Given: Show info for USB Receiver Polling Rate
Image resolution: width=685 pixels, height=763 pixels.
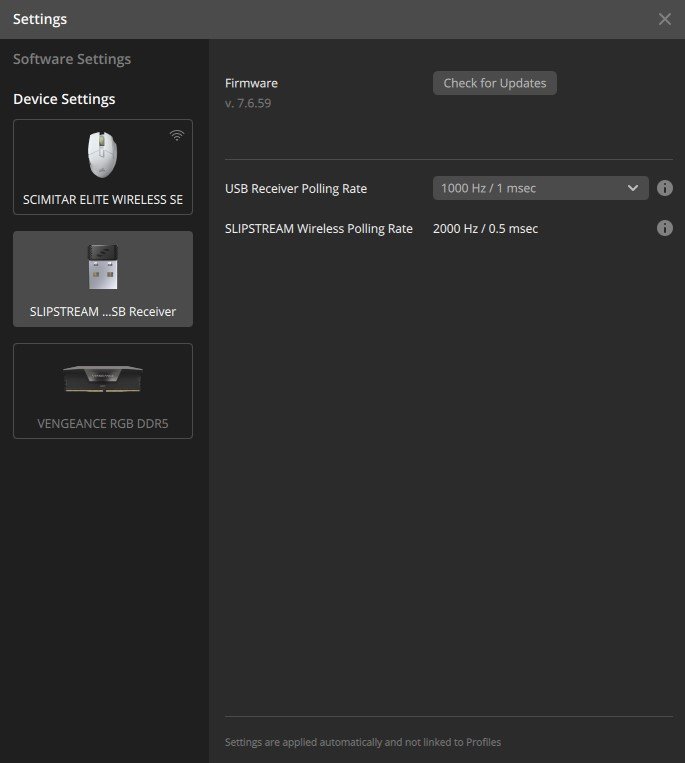Looking at the screenshot, I should pyautogui.click(x=665, y=188).
